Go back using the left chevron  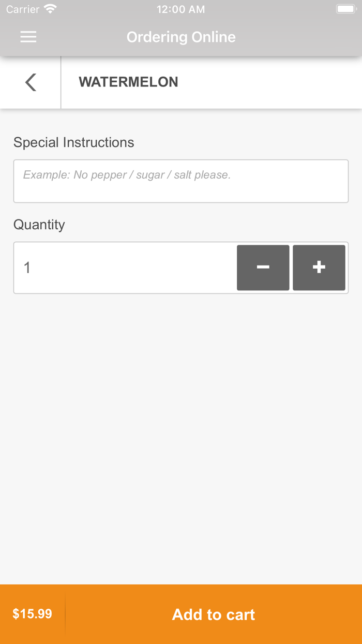click(x=31, y=82)
